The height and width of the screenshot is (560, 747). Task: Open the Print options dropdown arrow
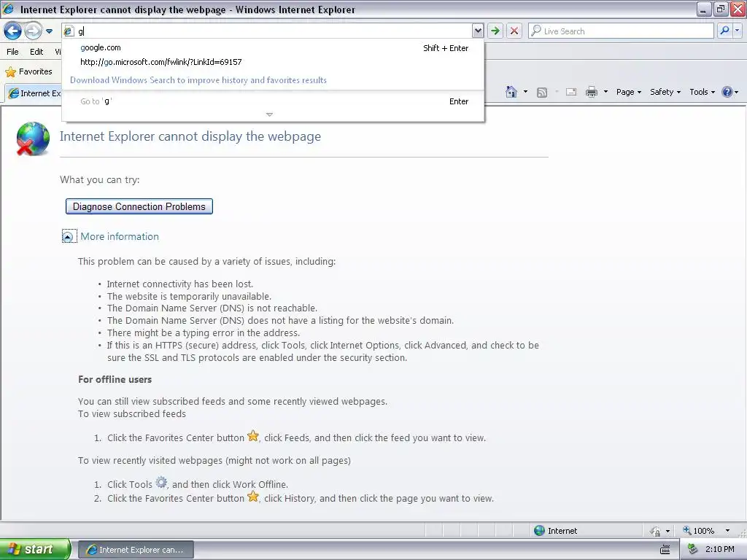click(x=606, y=92)
